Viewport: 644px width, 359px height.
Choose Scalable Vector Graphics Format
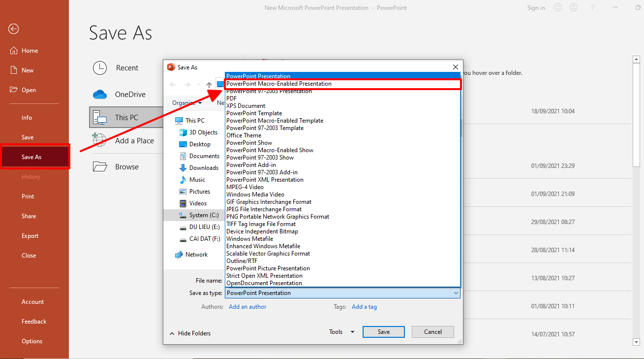343,254
